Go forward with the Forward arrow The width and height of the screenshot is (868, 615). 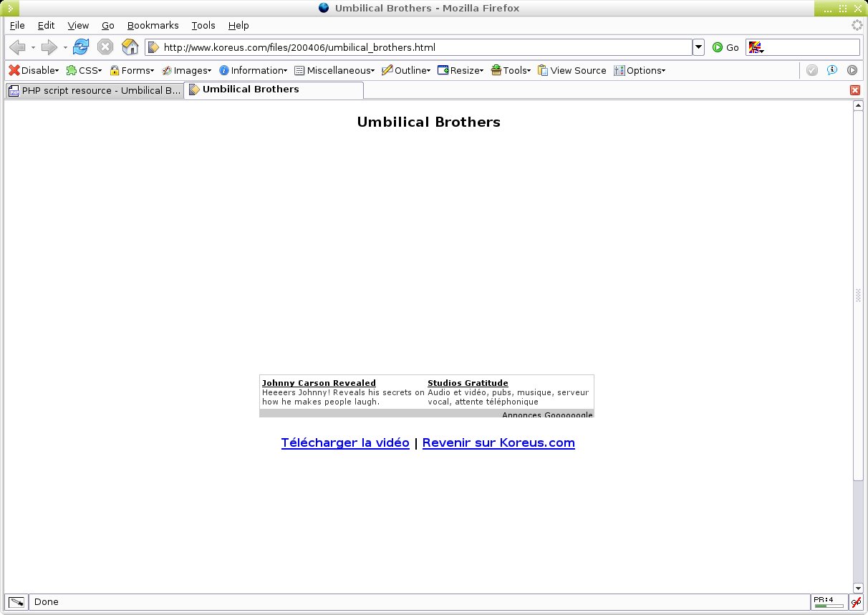click(x=49, y=47)
